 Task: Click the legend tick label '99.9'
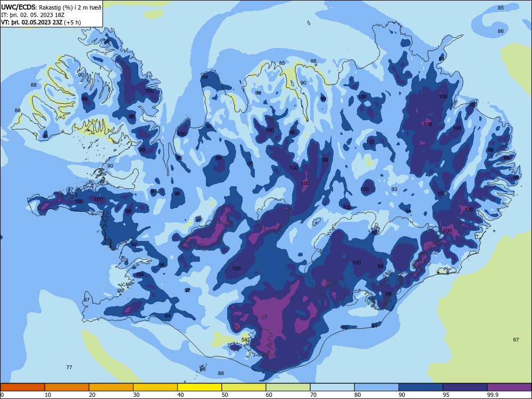click(493, 395)
